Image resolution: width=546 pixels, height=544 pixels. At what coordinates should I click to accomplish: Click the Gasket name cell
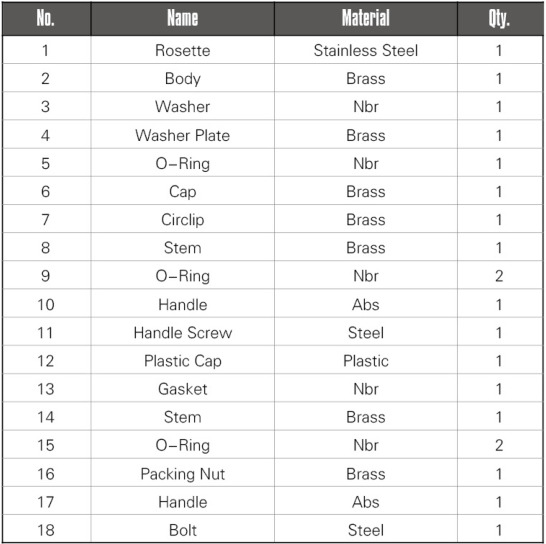(182, 389)
